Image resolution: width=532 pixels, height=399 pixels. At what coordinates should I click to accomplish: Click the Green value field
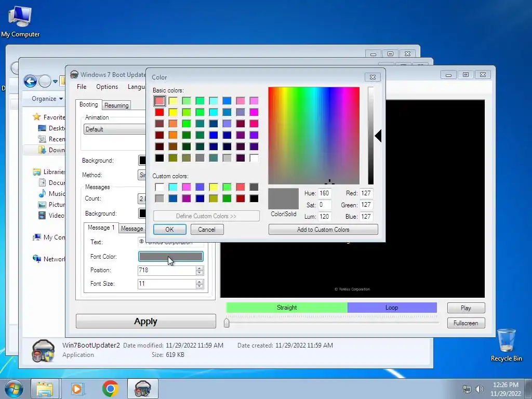click(366, 205)
